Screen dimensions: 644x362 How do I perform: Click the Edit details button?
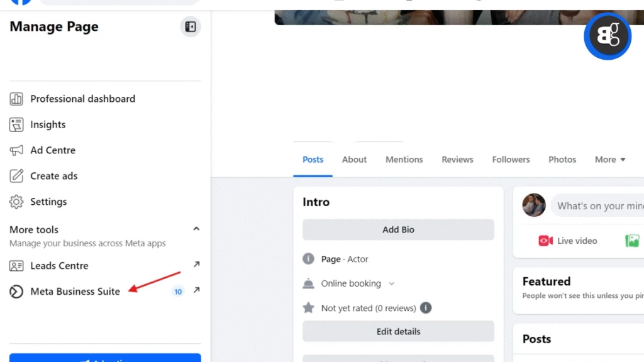[x=398, y=331]
